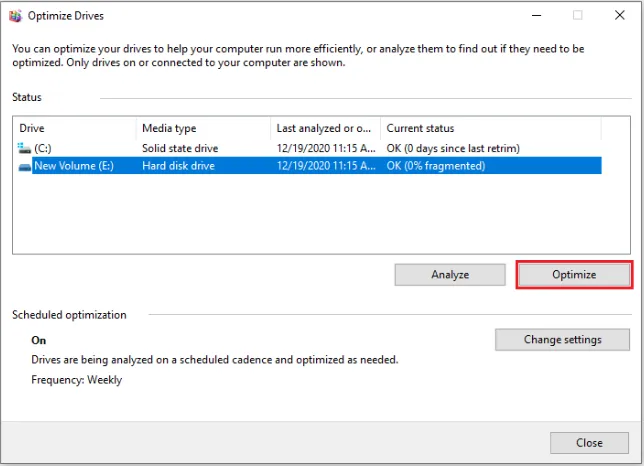
Task: Click the Hard disk drive cell
Action: pos(178,166)
